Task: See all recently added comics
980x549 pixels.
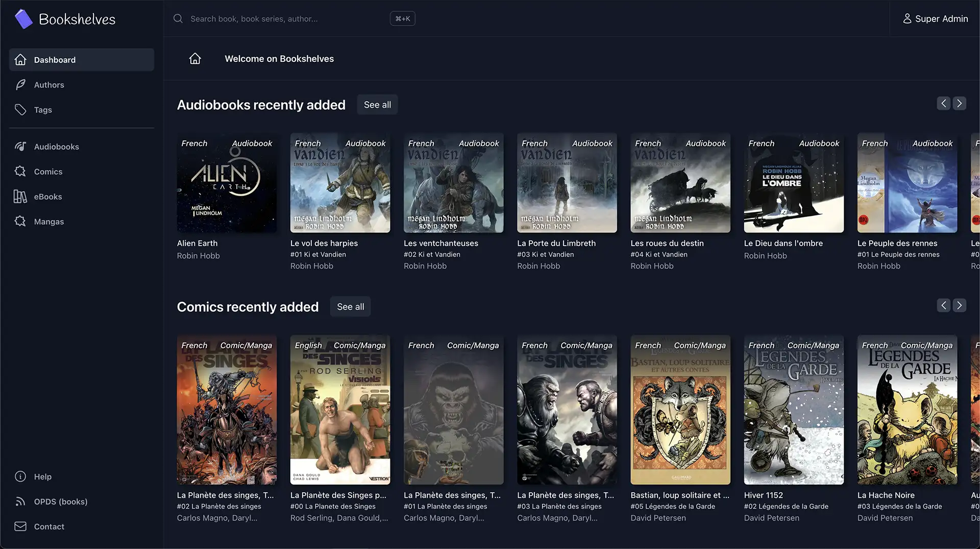Action: (x=350, y=307)
